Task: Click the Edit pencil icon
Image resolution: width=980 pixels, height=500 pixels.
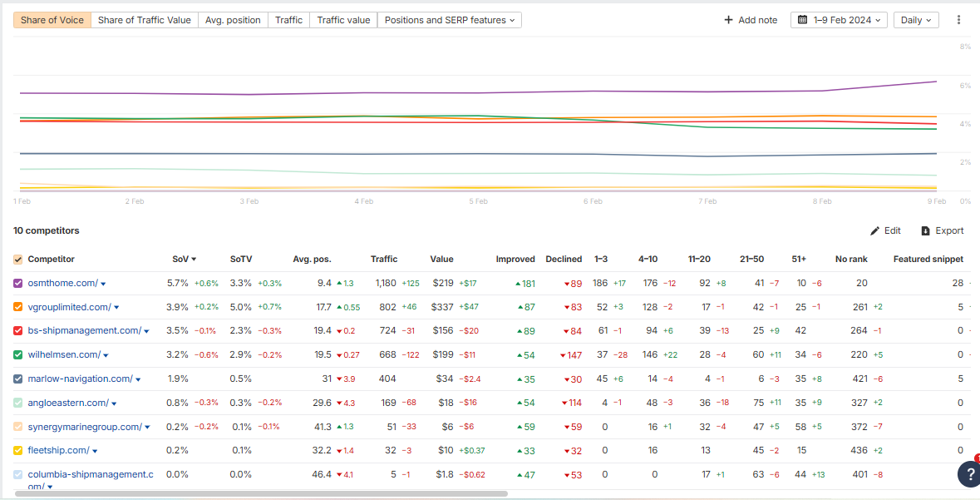Action: (874, 231)
